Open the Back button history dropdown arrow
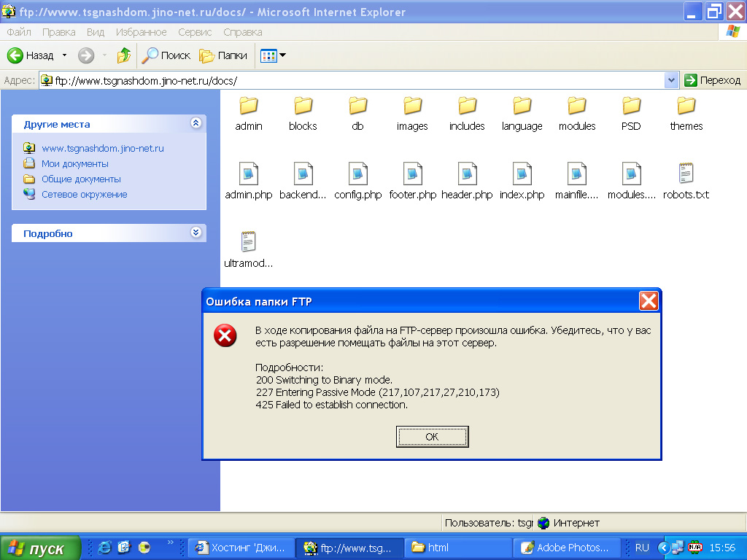 click(64, 55)
